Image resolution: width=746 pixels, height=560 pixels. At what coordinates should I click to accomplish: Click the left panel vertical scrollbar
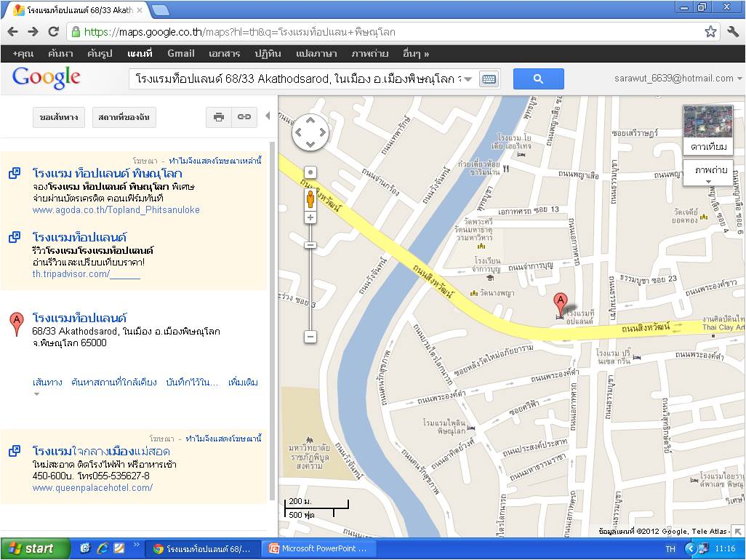[x=272, y=321]
